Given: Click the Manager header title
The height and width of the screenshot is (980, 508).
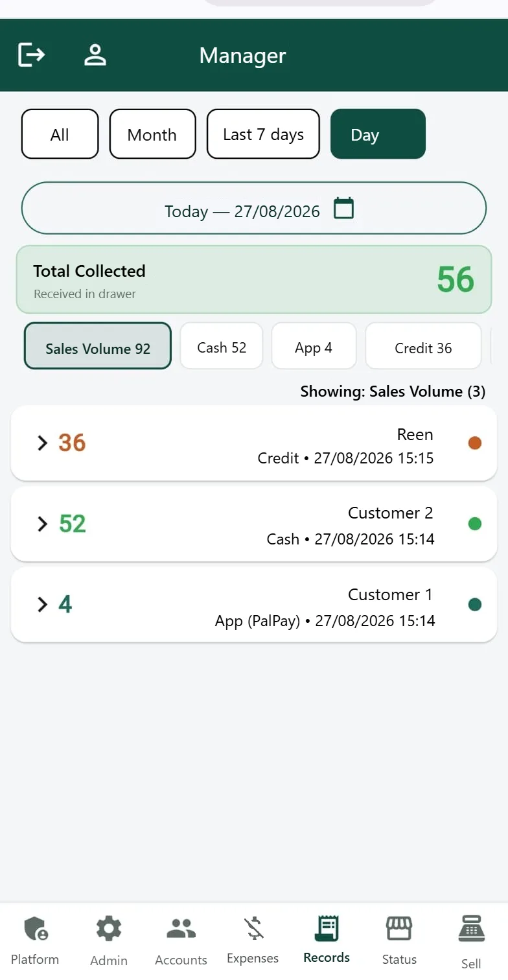Looking at the screenshot, I should 242,56.
